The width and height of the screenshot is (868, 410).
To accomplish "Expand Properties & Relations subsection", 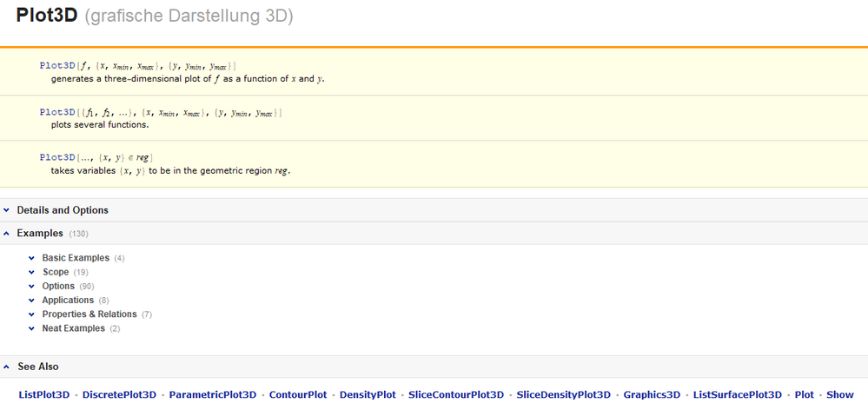I will coord(89,314).
